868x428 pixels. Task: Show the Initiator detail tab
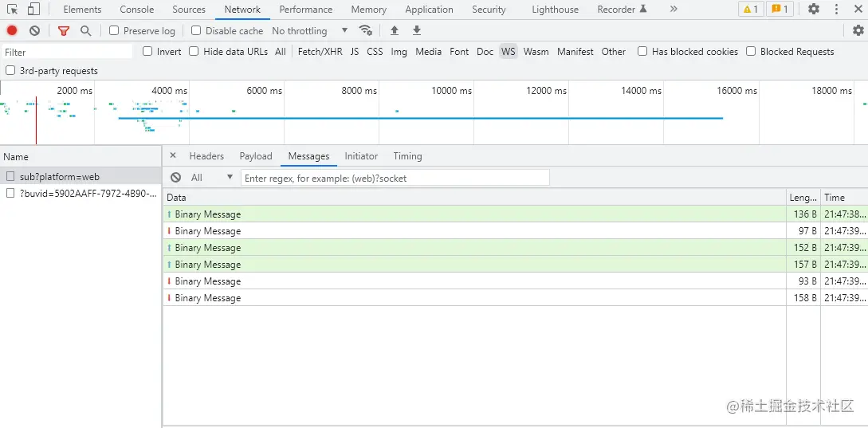[361, 156]
